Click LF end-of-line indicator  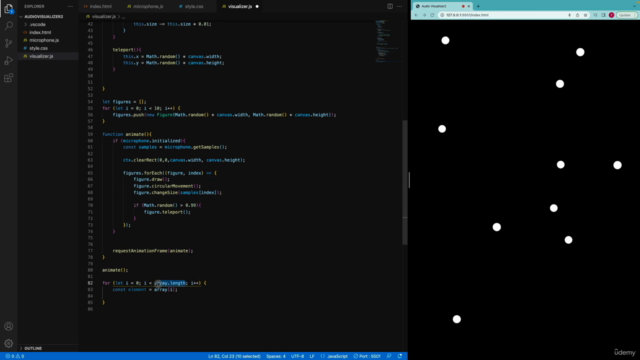click(x=312, y=356)
